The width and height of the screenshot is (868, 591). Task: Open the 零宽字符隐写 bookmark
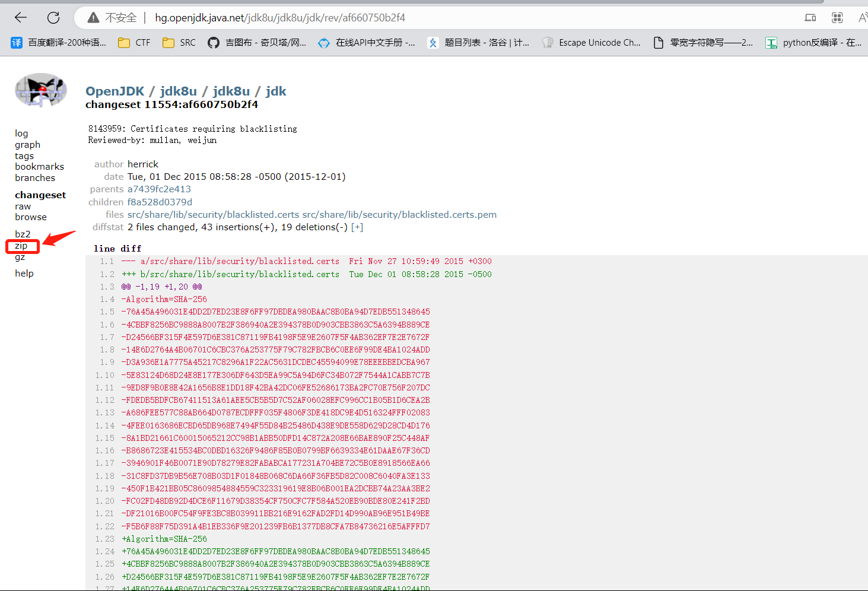(702, 43)
